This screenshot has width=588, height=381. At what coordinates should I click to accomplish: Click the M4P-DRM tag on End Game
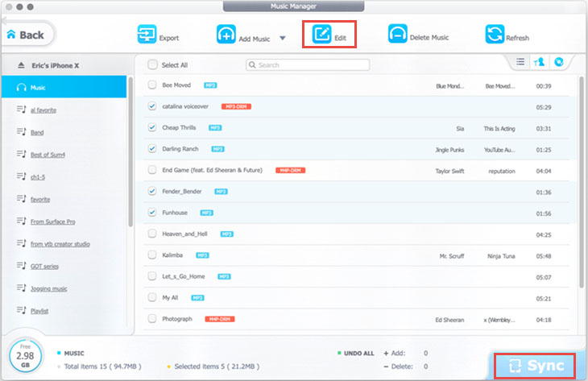(291, 170)
